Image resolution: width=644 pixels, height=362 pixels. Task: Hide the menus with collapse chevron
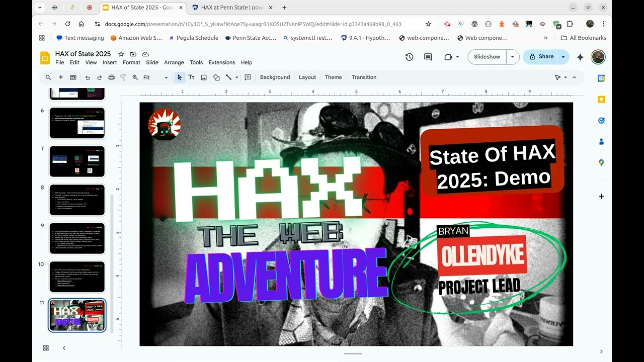pos(574,77)
